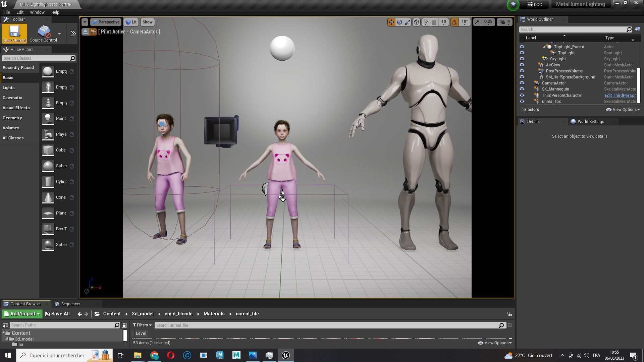Hide the CameraActor with the eye icon
The width and height of the screenshot is (644, 362).
522,83
